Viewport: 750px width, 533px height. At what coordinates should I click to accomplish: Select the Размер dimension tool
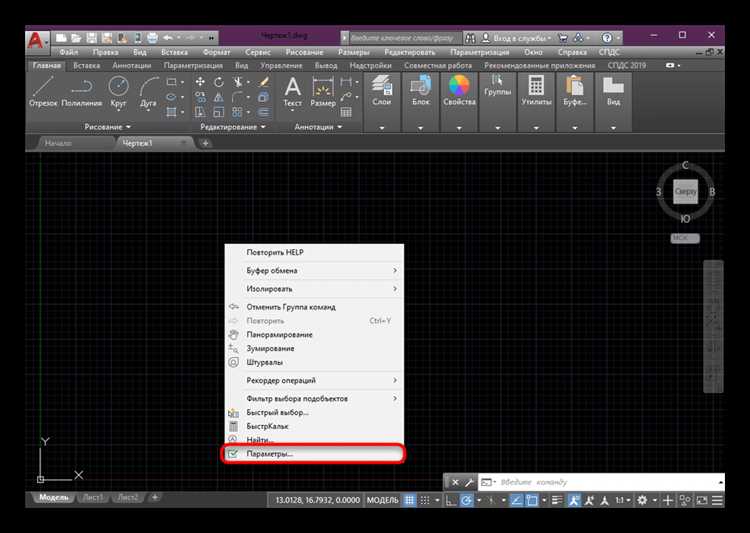323,92
